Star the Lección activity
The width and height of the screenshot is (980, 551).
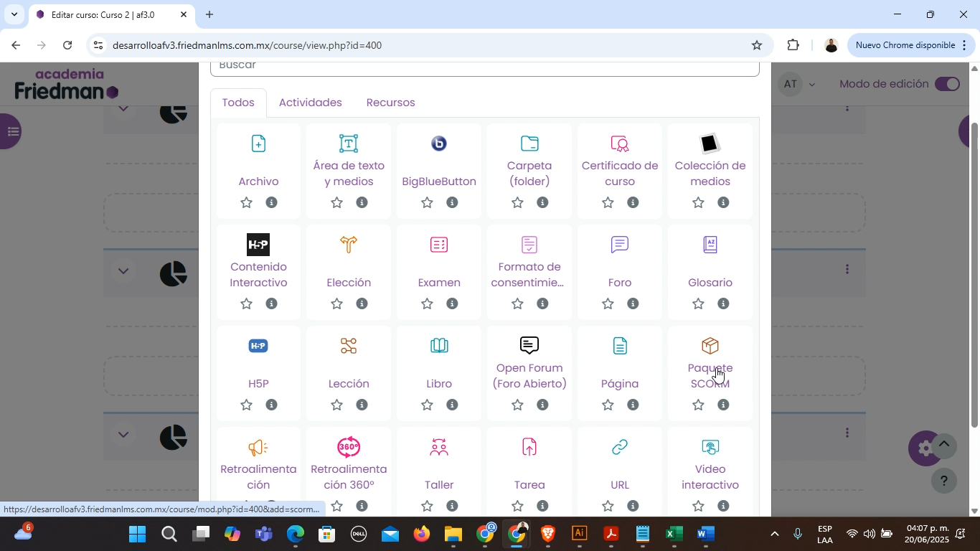(336, 405)
